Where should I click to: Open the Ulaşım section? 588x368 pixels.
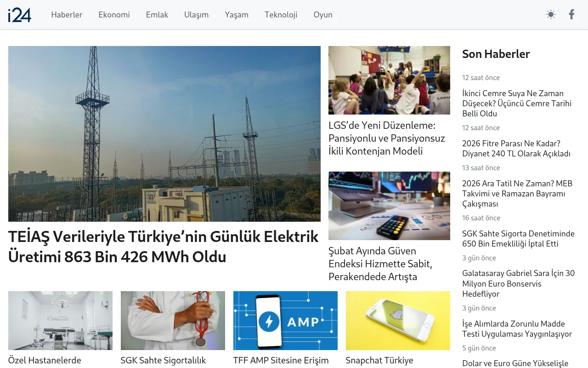tap(196, 15)
